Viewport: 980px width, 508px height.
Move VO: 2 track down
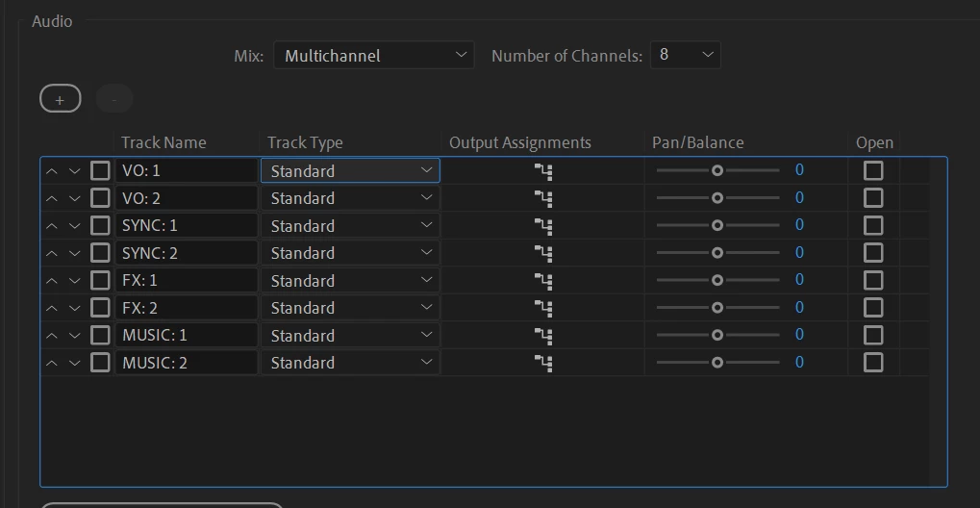74,198
